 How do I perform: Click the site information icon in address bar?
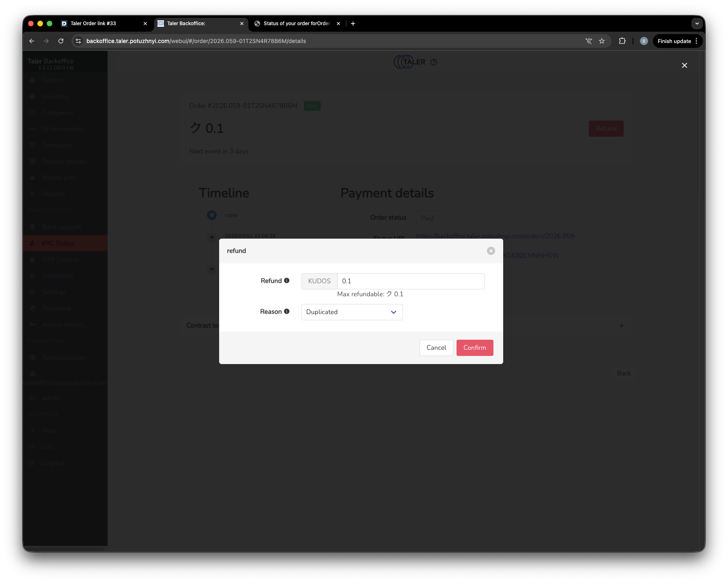79,41
